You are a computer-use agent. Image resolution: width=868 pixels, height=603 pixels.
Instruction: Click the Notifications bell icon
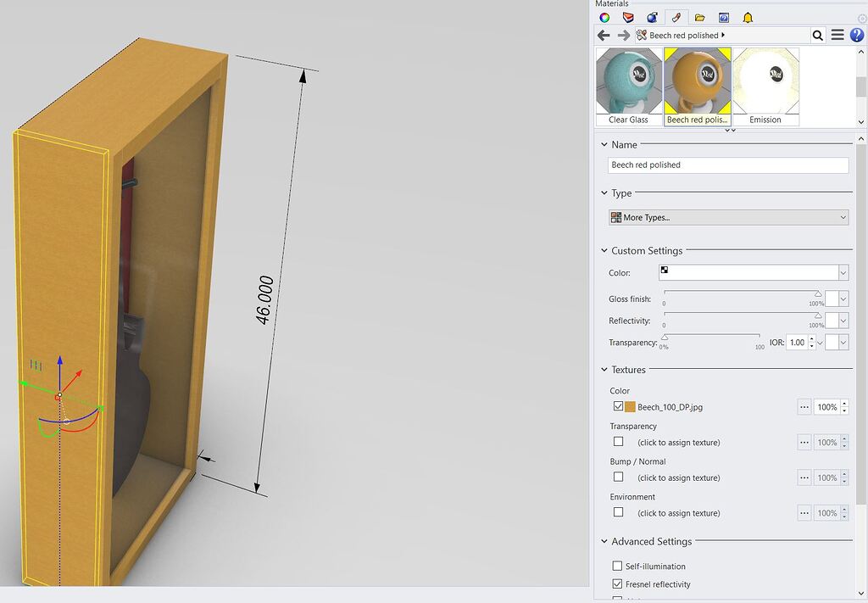coord(748,17)
